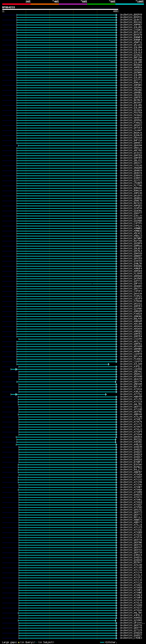The width and height of the screenshot is (146, 644).
Task: Click the orange ~40% identity legend bar
Action: click(45, 4)
